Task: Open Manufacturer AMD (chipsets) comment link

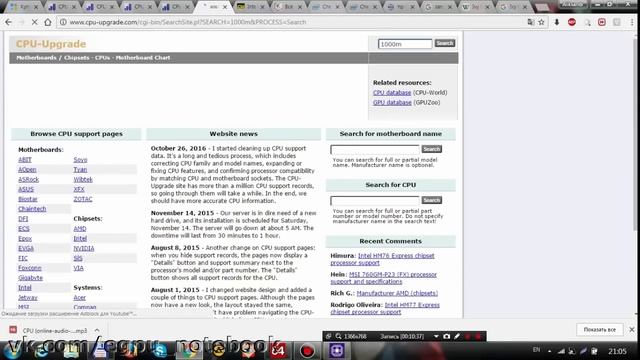Action: point(397,293)
